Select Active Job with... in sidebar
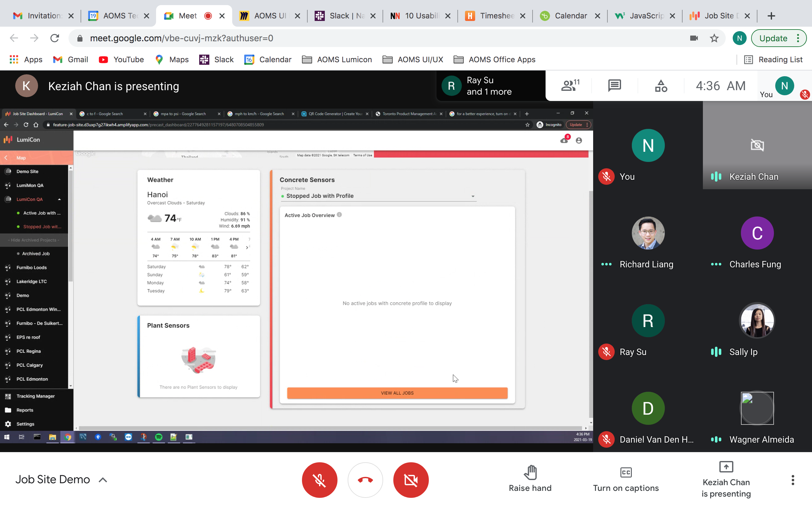Screen dimensions: 812x508 pyautogui.click(x=42, y=213)
